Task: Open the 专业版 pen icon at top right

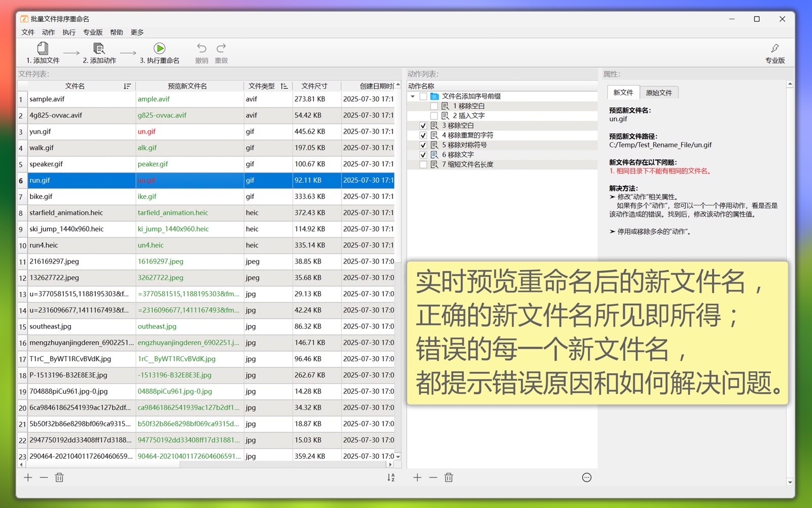Action: point(774,49)
